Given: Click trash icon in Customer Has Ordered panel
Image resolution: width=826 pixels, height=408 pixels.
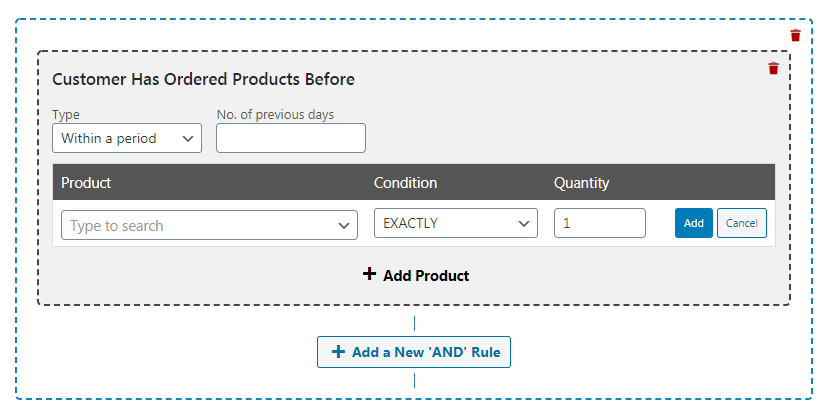Looking at the screenshot, I should [x=773, y=68].
